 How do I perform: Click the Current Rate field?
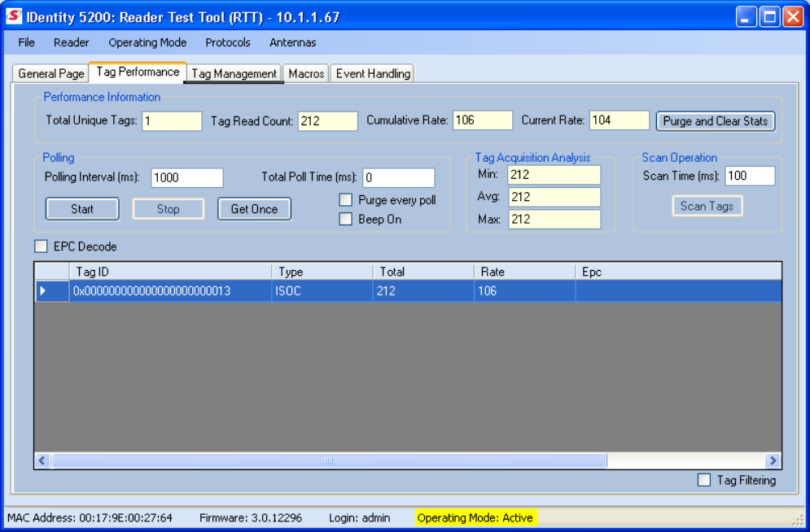pos(619,120)
